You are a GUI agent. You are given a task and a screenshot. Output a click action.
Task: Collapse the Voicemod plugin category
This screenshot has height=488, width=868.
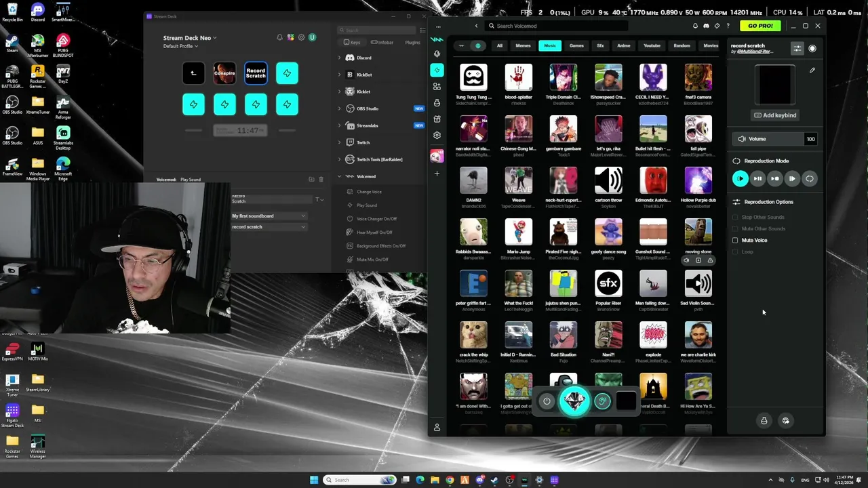340,176
